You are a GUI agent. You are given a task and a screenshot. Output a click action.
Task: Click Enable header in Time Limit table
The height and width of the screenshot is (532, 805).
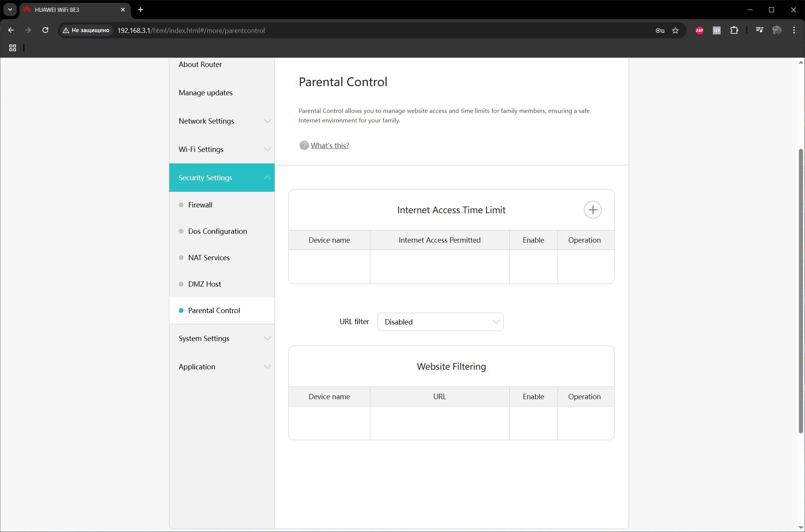click(x=533, y=240)
